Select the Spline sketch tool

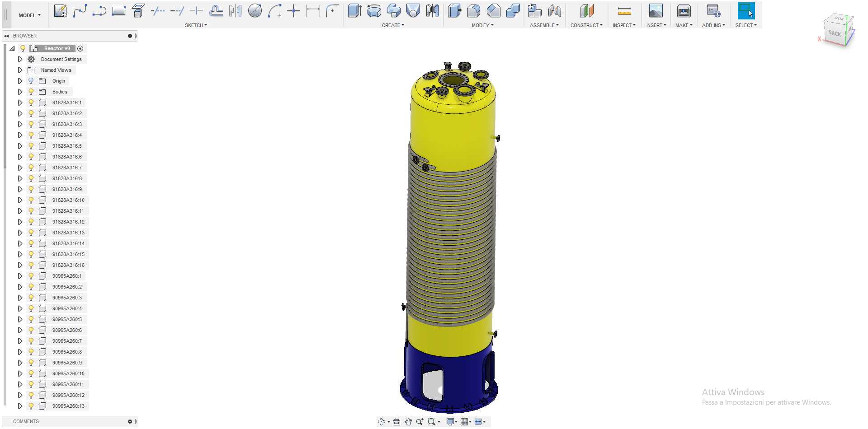(80, 11)
